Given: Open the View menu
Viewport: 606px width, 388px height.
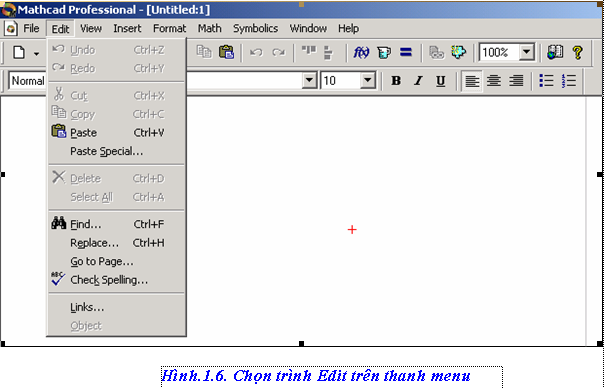Looking at the screenshot, I should click(91, 29).
